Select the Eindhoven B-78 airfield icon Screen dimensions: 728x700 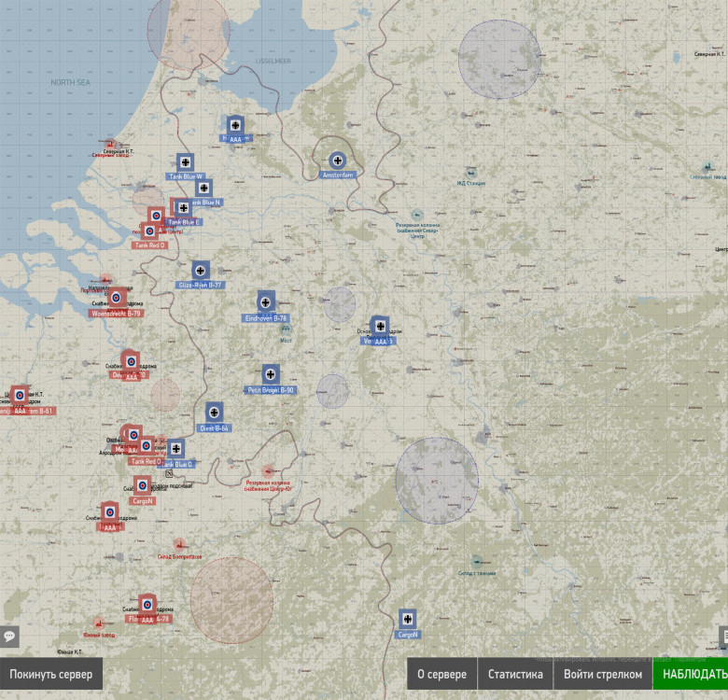click(x=266, y=302)
